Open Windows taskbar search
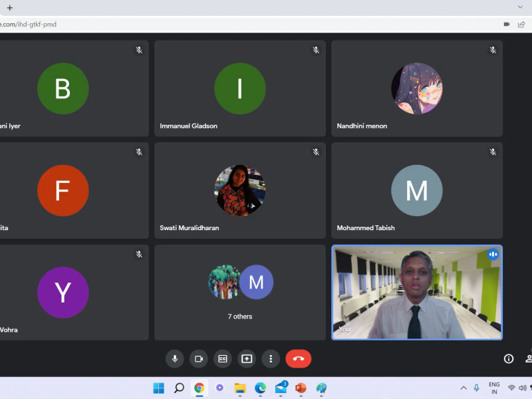Screen dimensions: 532x399 tap(179, 388)
